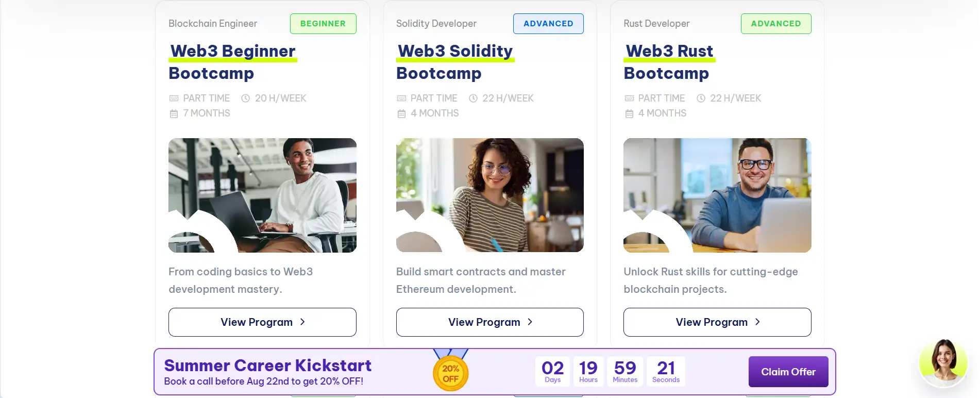Click the BEGINNER level badge
Viewport: 980px width, 398px height.
pos(323,24)
